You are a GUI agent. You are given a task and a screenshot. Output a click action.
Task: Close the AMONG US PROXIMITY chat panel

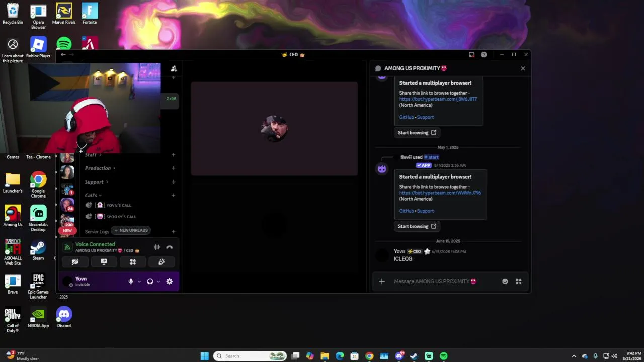(523, 68)
